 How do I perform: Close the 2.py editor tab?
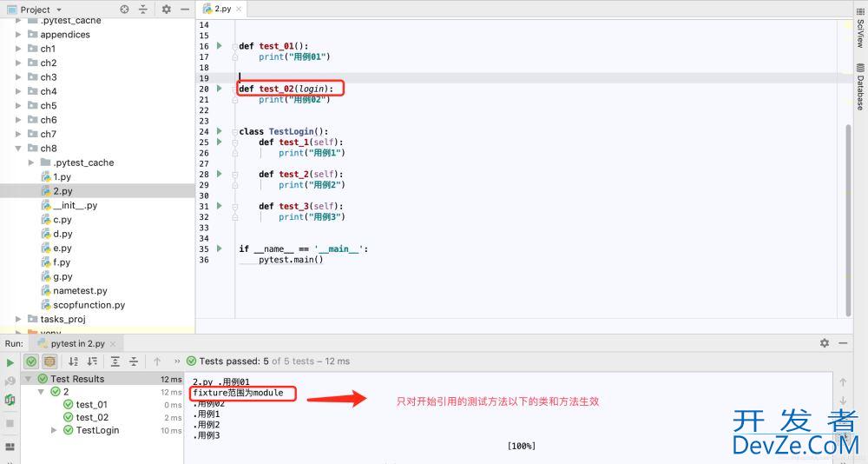pos(239,9)
